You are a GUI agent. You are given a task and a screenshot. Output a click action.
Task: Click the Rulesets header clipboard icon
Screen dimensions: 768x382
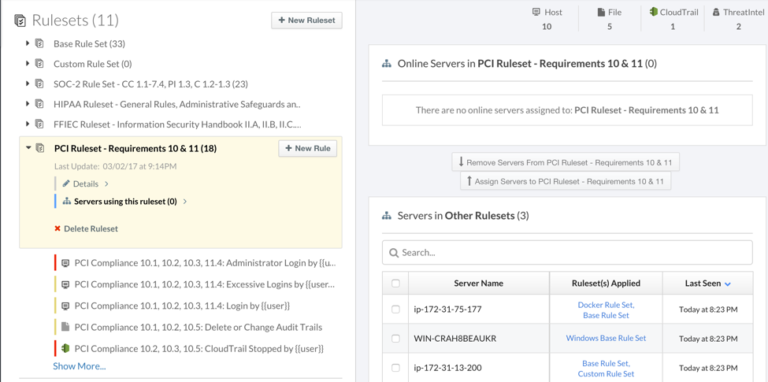point(21,21)
